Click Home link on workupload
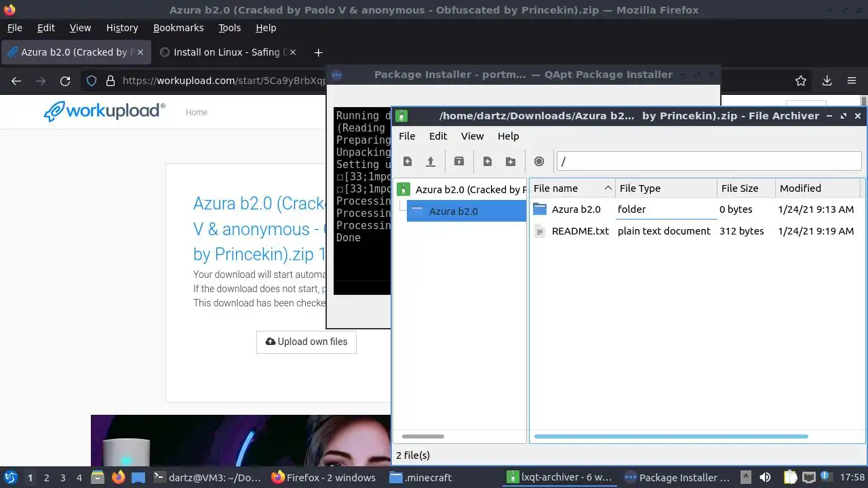The height and width of the screenshot is (488, 868). tap(197, 113)
